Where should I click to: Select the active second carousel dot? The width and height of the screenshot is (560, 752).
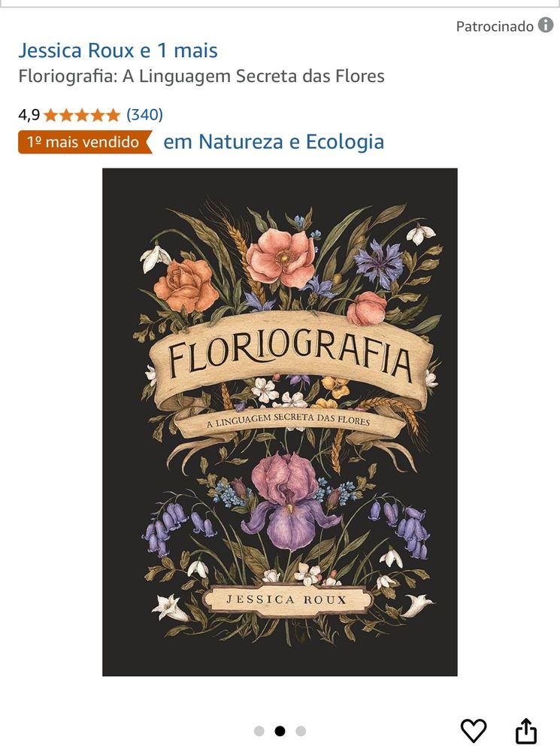(280, 731)
